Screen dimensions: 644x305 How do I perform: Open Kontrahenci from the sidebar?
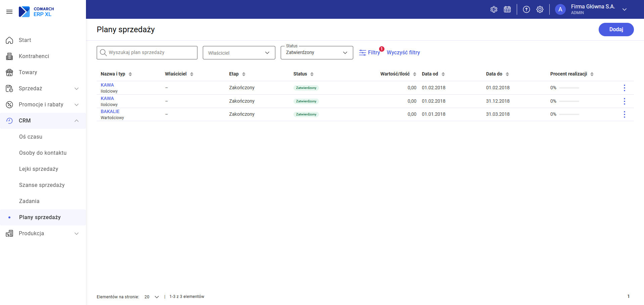pyautogui.click(x=34, y=56)
